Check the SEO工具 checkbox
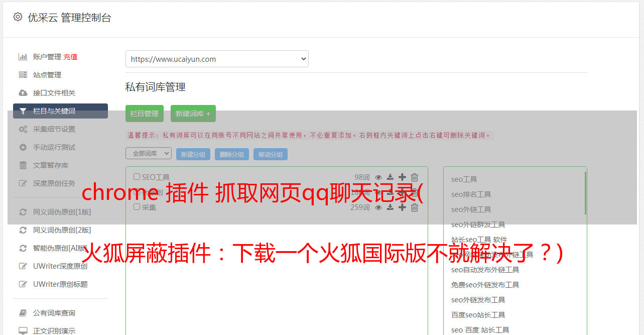The height and width of the screenshot is (335, 644). [137, 177]
